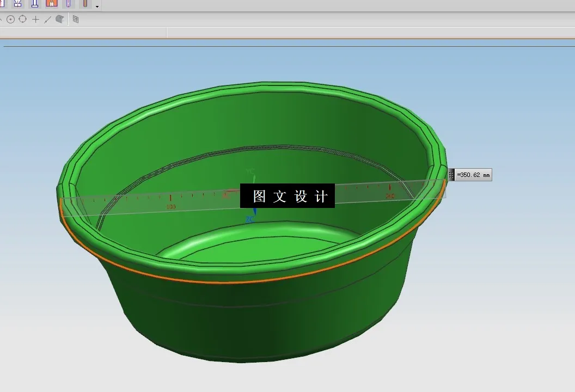Click the 图文设计 watermark label
Image resolution: width=575 pixels, height=392 pixels.
[x=287, y=195]
